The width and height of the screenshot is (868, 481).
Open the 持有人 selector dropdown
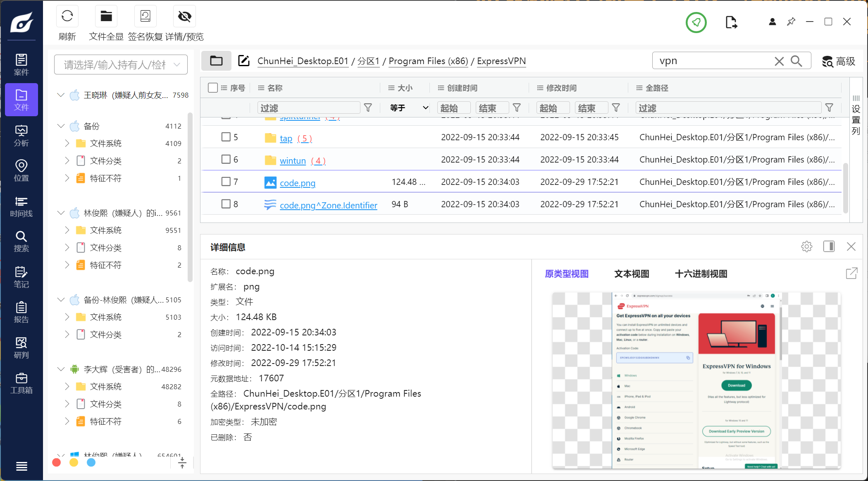121,65
